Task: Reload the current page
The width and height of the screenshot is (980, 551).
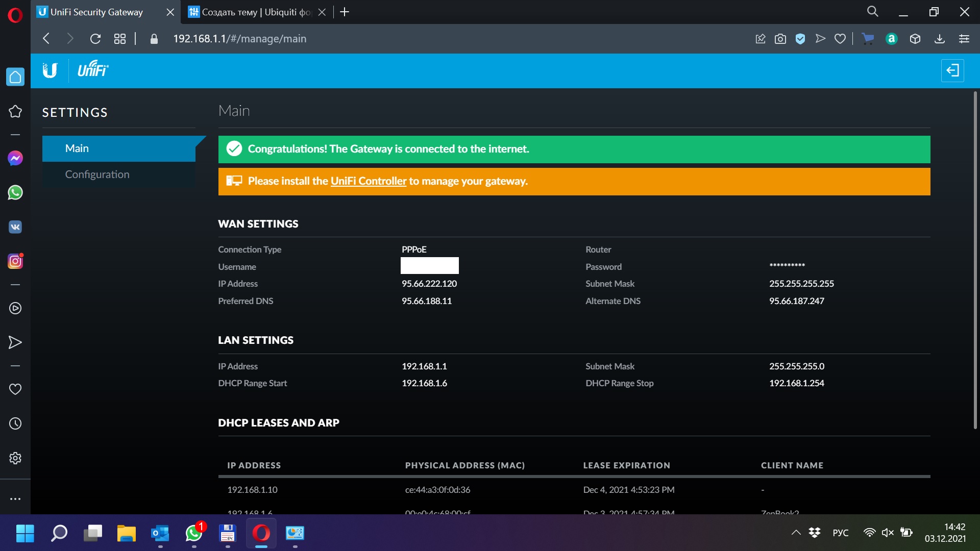Action: tap(95, 39)
